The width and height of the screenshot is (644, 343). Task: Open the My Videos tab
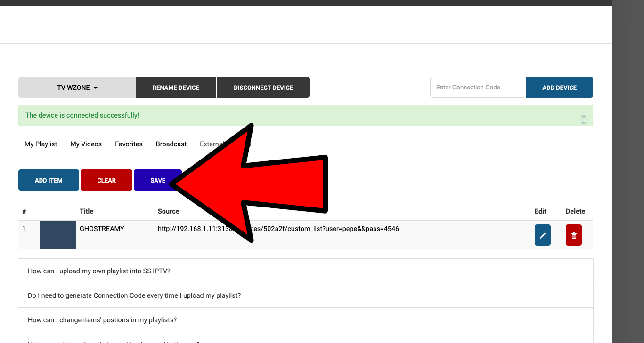86,144
